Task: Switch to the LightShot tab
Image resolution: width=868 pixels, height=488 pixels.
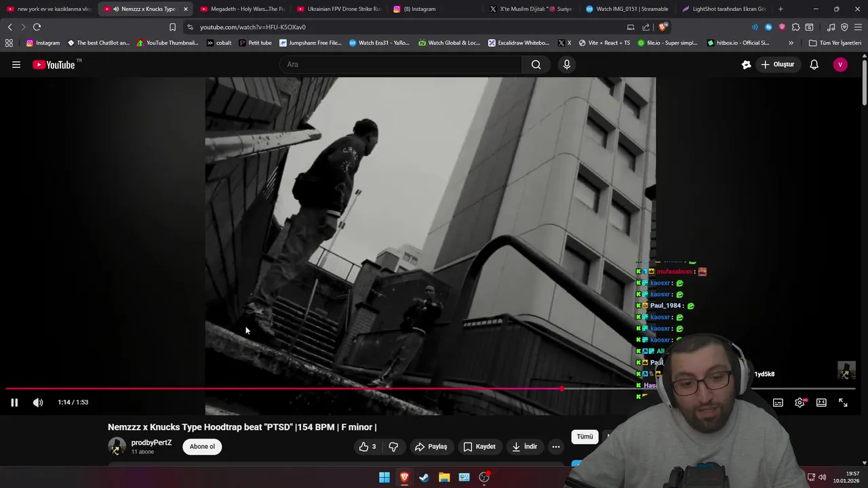Action: [x=724, y=9]
